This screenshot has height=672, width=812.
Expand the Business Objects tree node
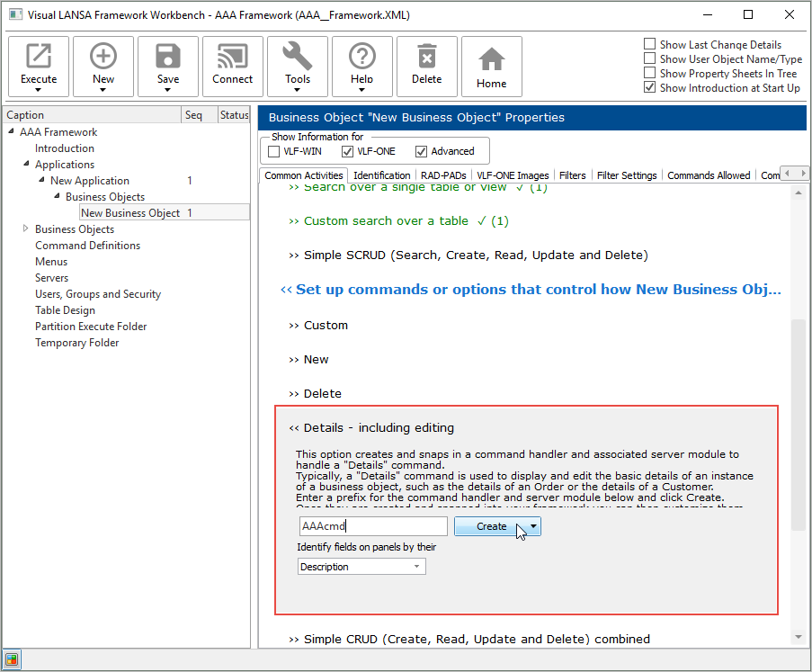(x=26, y=229)
